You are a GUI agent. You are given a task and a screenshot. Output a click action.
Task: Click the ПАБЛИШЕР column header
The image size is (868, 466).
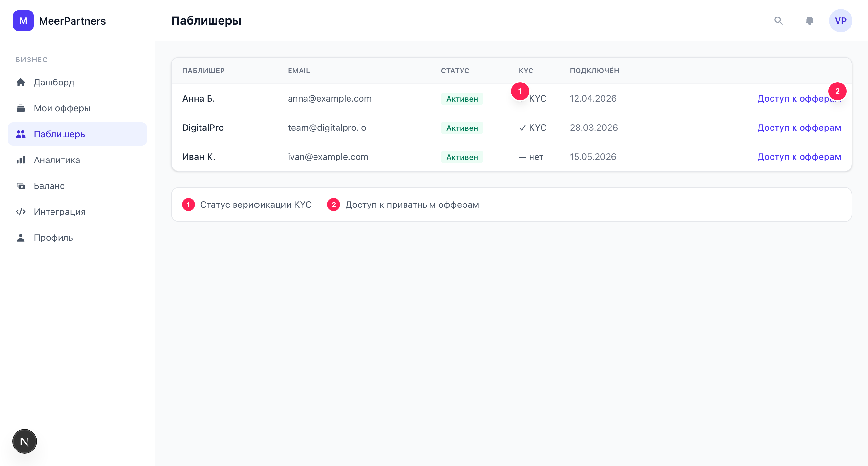click(x=203, y=71)
